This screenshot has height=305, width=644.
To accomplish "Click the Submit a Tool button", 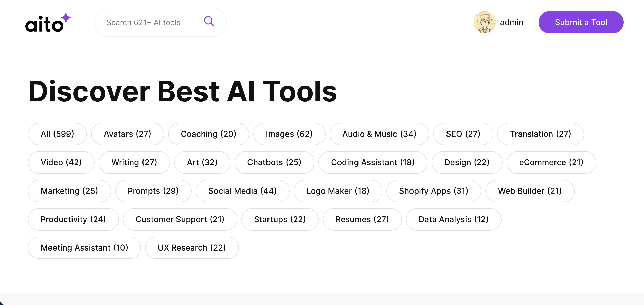I will pyautogui.click(x=581, y=22).
